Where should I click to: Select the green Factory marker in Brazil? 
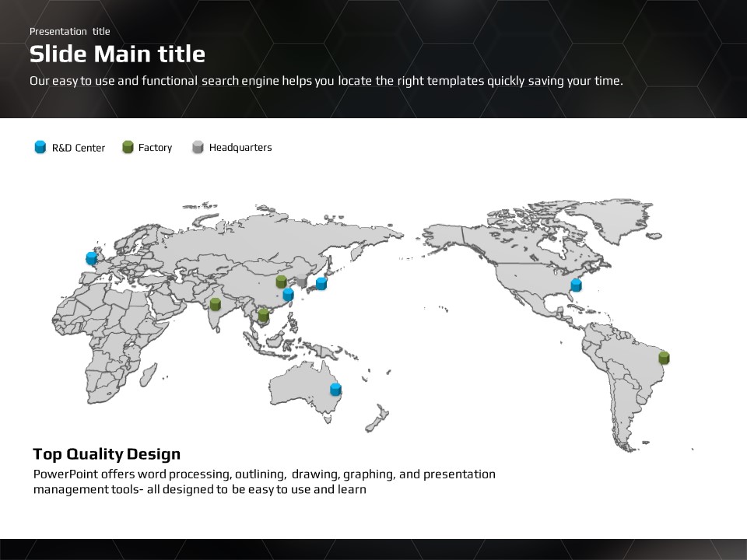(664, 358)
